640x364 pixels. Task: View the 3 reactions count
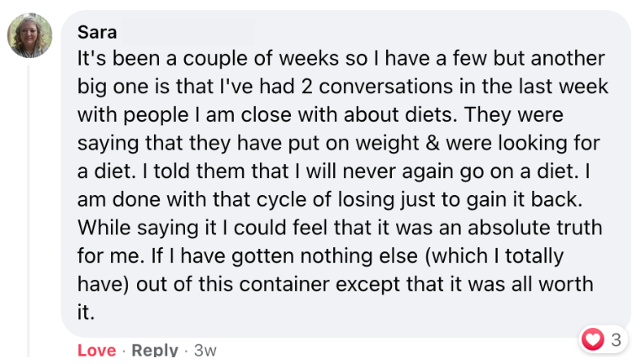(616, 340)
